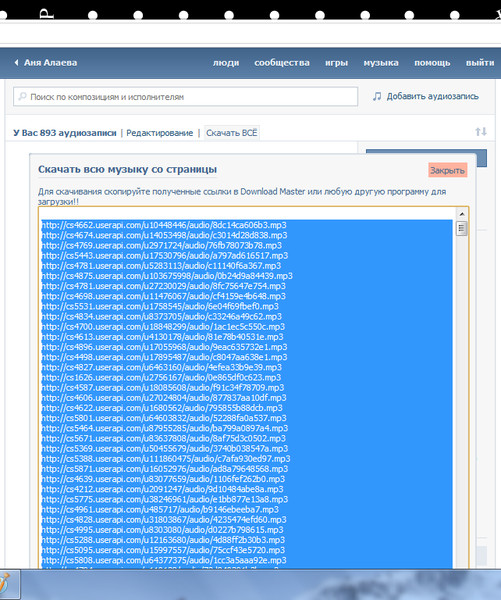Click the Скачать ВСЁ button
Image resolution: width=501 pixels, height=600 pixels.
click(x=232, y=133)
